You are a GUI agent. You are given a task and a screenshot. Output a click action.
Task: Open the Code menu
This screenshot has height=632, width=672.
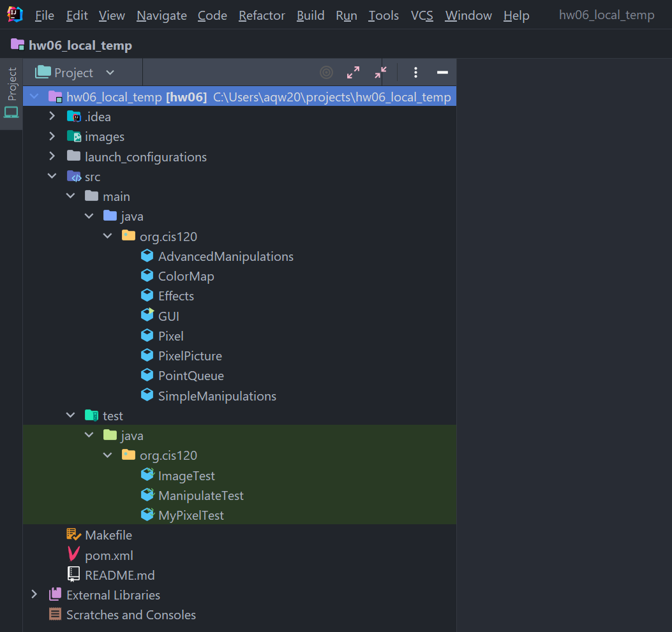(212, 15)
